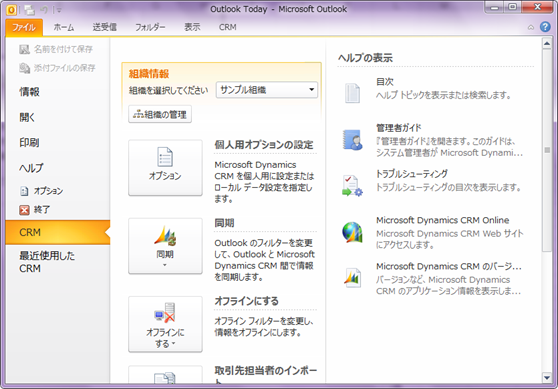Open the フォルダー ribbon tab
Viewport: 558px width, 389px height.
(150, 27)
